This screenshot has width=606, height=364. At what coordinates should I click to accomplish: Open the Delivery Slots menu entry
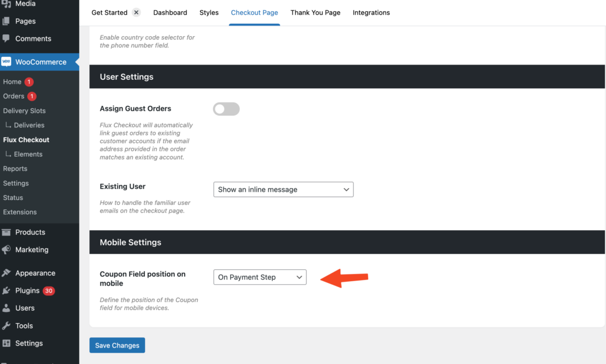pos(25,111)
